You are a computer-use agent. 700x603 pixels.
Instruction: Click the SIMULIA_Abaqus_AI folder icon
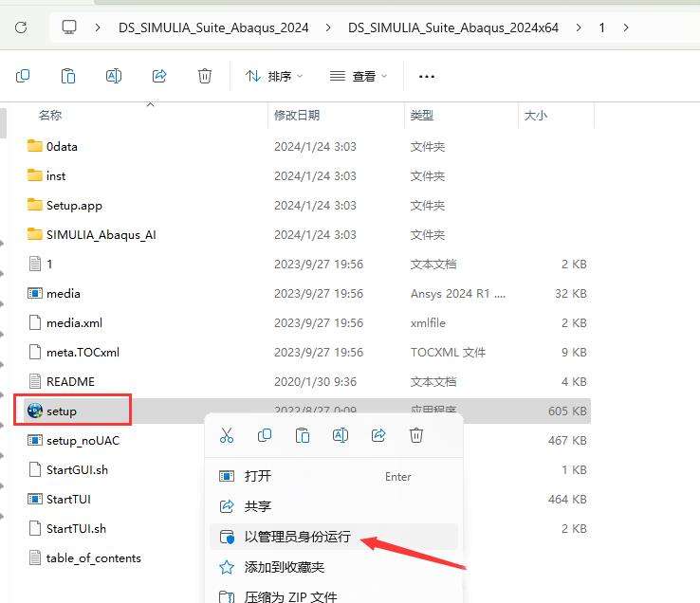[35, 234]
